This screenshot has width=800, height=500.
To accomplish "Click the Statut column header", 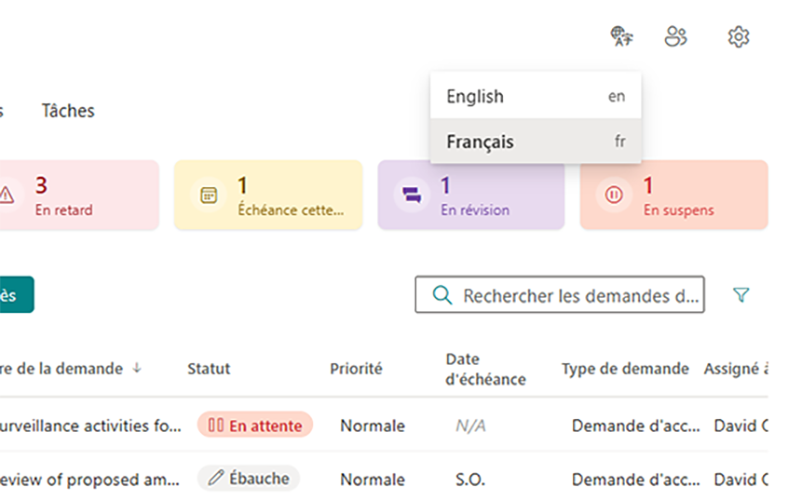I will click(209, 368).
